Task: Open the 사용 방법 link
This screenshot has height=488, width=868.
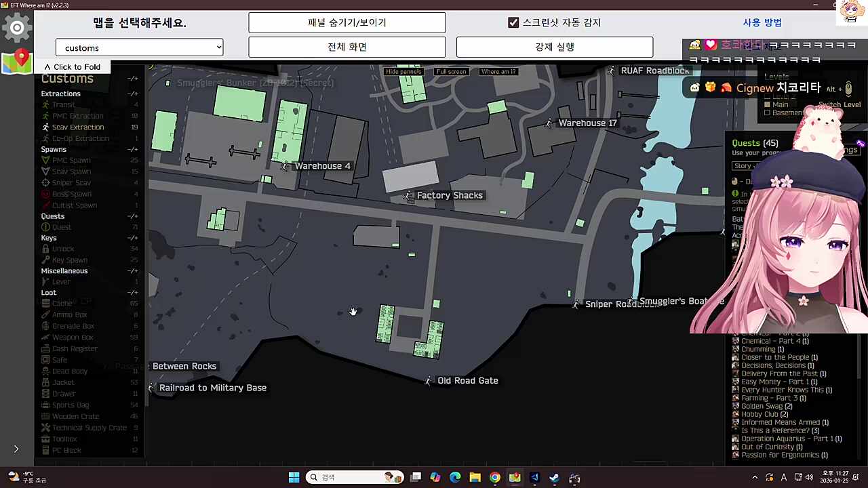Action: (x=762, y=22)
